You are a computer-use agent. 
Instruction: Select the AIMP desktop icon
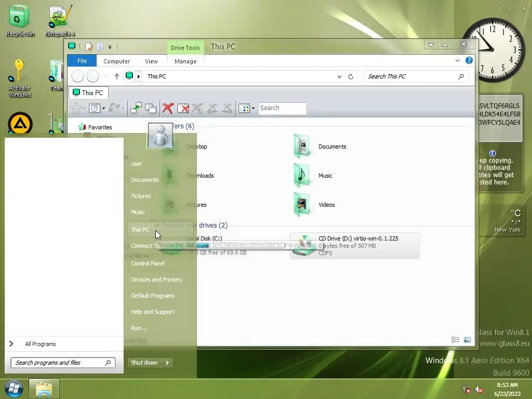pos(20,123)
